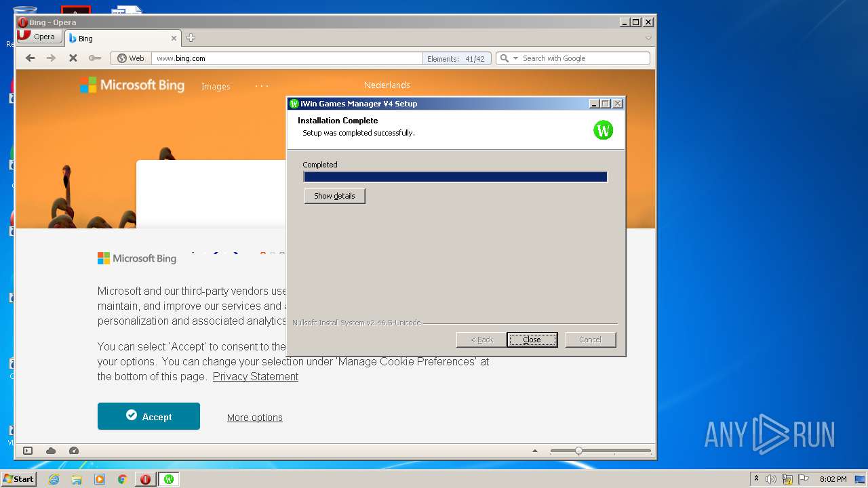Click the password wand key icon
The width and height of the screenshot is (868, 488).
(94, 58)
